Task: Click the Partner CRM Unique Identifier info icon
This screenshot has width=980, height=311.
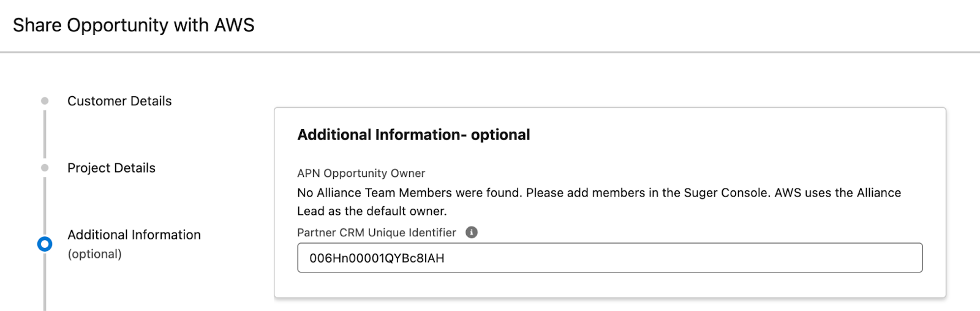Action: point(471,233)
